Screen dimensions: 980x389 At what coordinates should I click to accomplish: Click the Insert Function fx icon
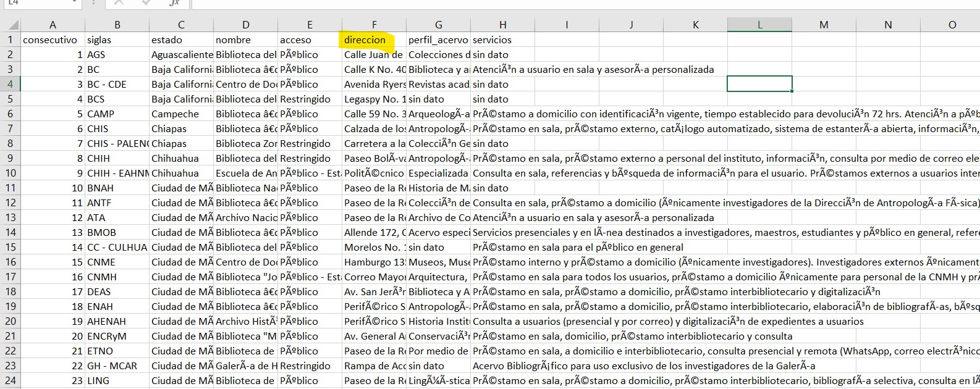pyautogui.click(x=174, y=3)
